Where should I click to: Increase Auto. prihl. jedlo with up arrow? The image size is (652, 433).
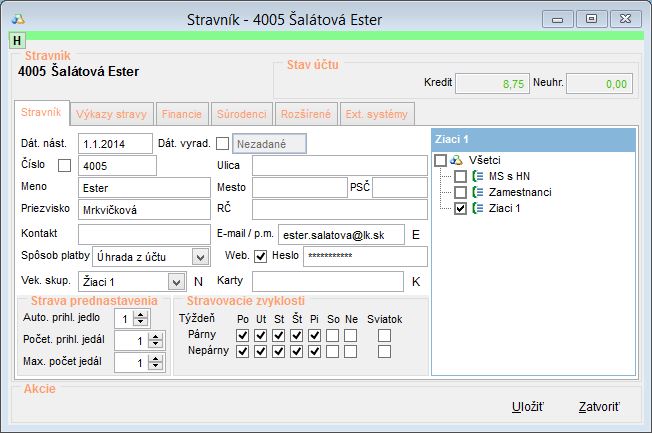tap(141, 314)
